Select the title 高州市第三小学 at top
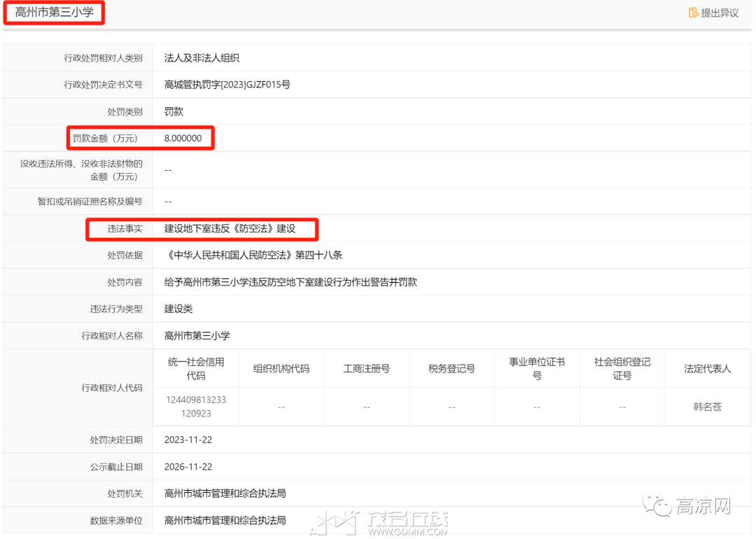 pyautogui.click(x=55, y=12)
